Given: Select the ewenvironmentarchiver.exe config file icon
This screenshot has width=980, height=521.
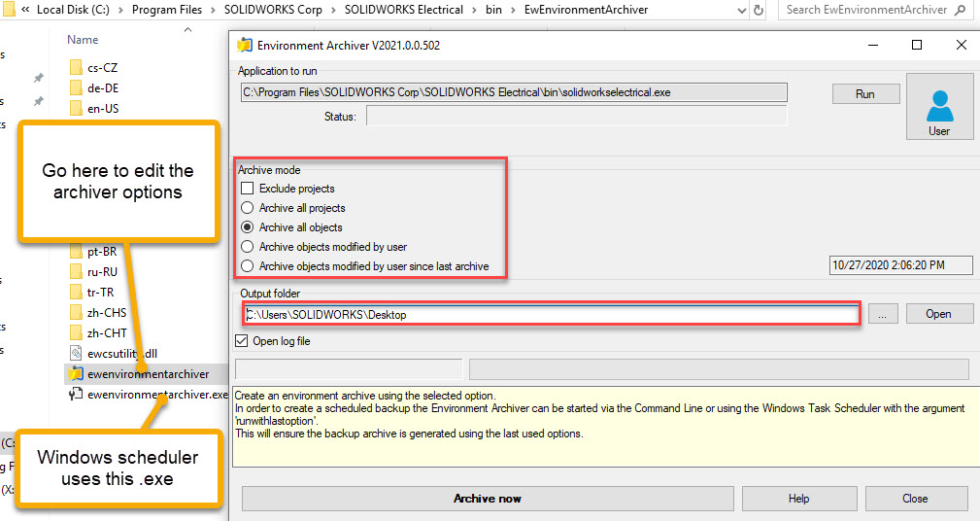Looking at the screenshot, I should [x=77, y=394].
